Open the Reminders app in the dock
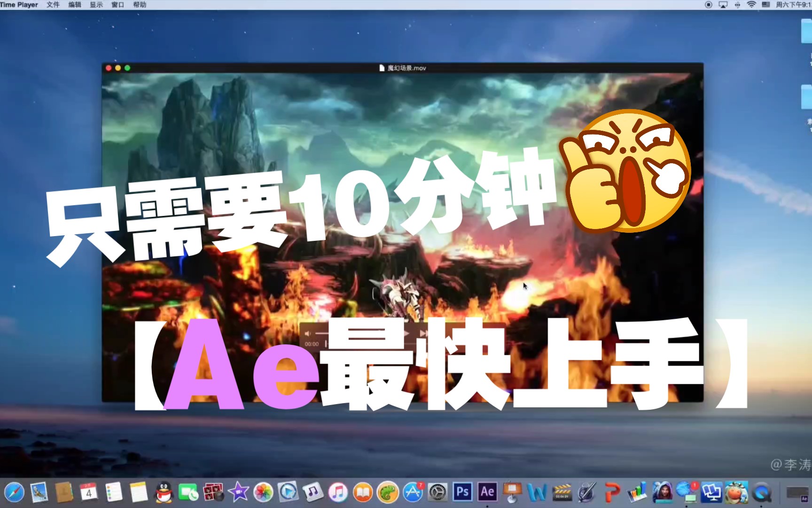Screen dimensions: 812x508 pos(114,492)
